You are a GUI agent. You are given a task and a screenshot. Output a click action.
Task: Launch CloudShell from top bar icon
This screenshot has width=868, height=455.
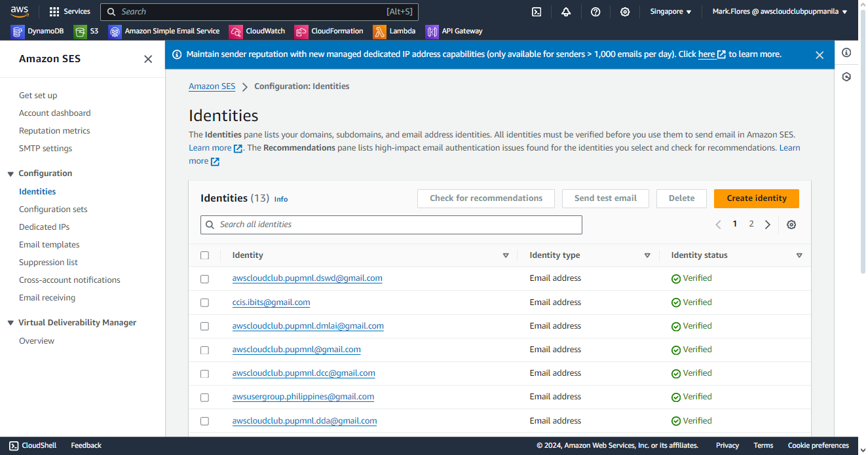click(x=537, y=12)
